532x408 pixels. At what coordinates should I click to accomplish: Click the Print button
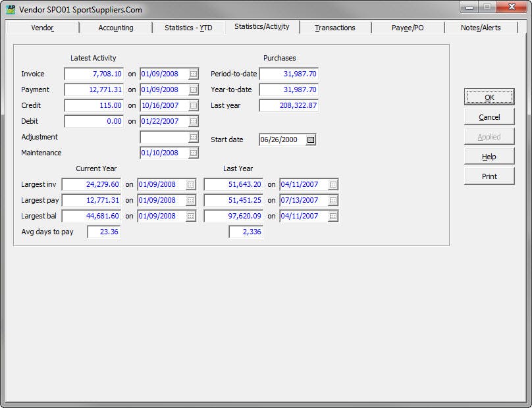pos(489,176)
